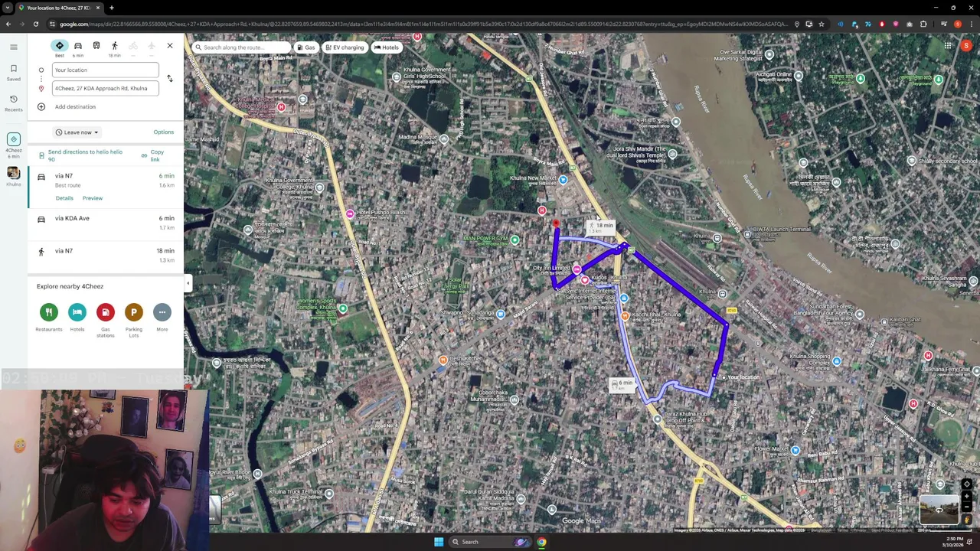Image resolution: width=980 pixels, height=551 pixels.
Task: Open the taskbar clock and date
Action: (x=953, y=542)
